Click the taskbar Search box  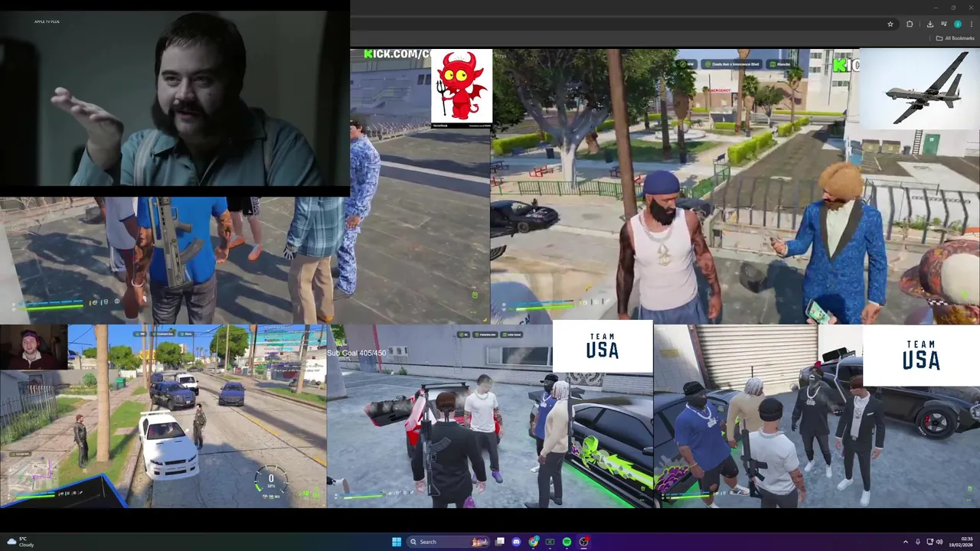pos(449,542)
